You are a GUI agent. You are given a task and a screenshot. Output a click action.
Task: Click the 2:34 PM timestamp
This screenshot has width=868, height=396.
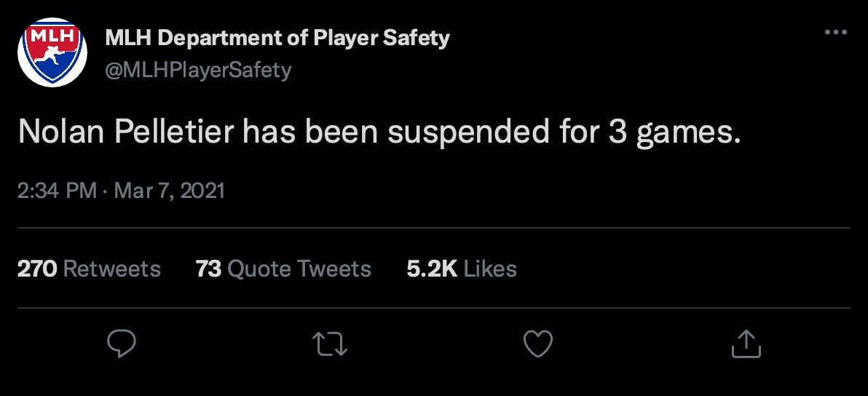pyautogui.click(x=56, y=191)
